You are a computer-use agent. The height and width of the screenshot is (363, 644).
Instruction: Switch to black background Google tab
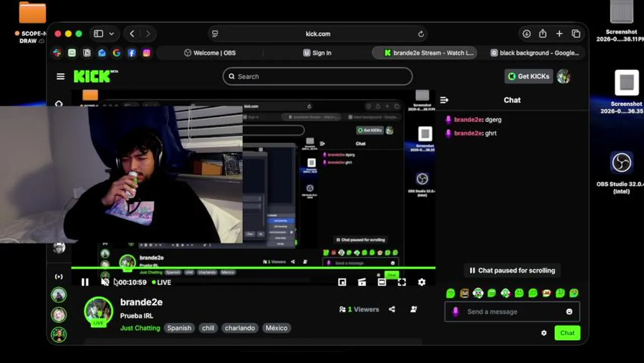pyautogui.click(x=535, y=53)
